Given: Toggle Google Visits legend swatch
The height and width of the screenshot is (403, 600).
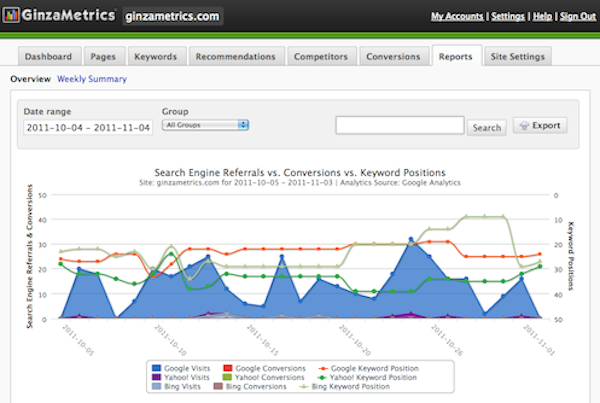Looking at the screenshot, I should [156, 368].
